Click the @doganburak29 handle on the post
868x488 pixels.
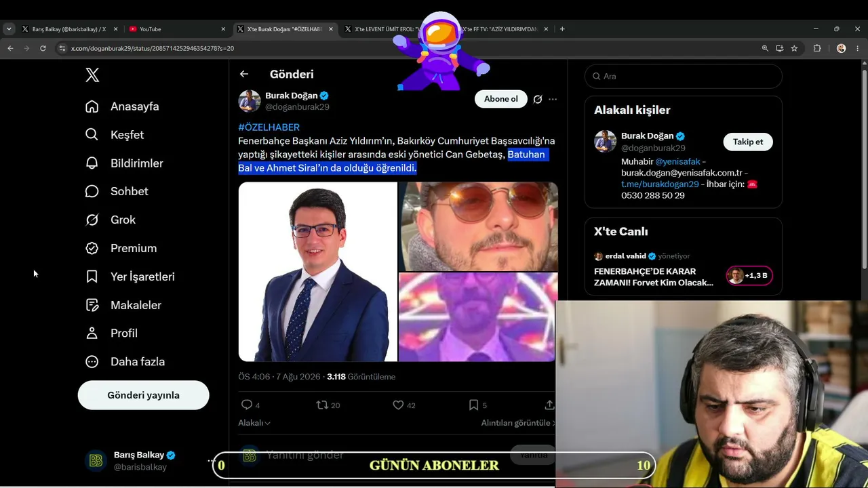(297, 107)
